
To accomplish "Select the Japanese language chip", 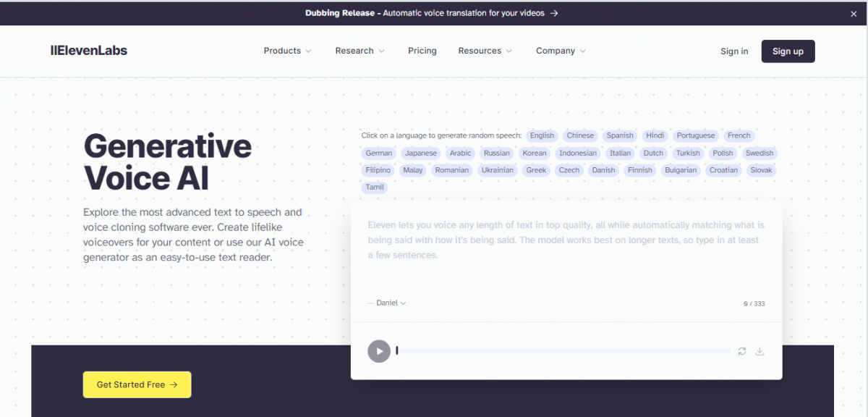I will click(421, 153).
